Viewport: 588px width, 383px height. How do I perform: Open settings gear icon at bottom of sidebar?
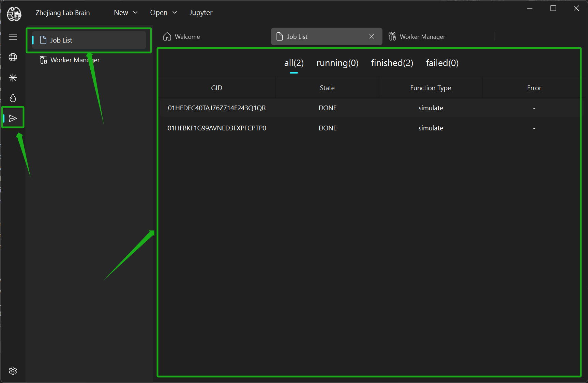(13, 371)
